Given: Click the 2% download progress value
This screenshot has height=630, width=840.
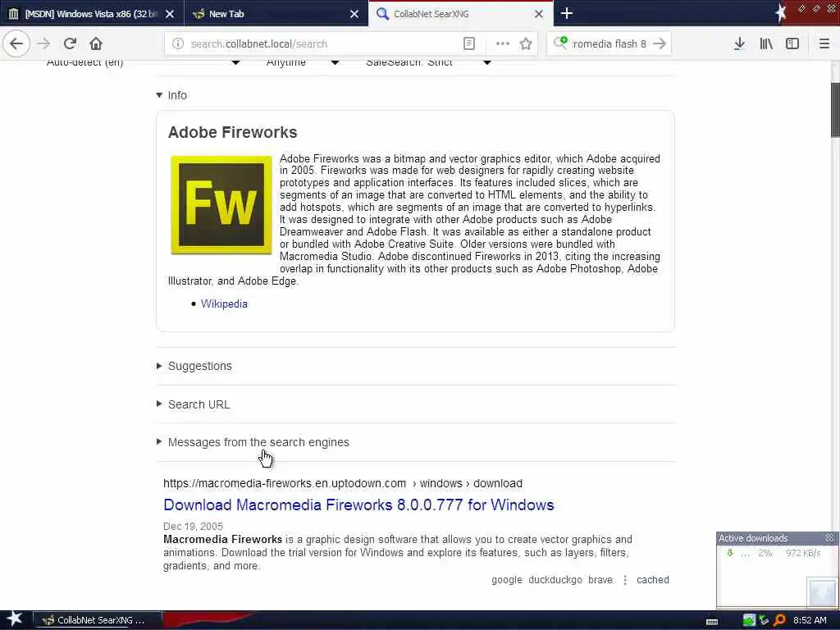Looking at the screenshot, I should click(x=765, y=553).
